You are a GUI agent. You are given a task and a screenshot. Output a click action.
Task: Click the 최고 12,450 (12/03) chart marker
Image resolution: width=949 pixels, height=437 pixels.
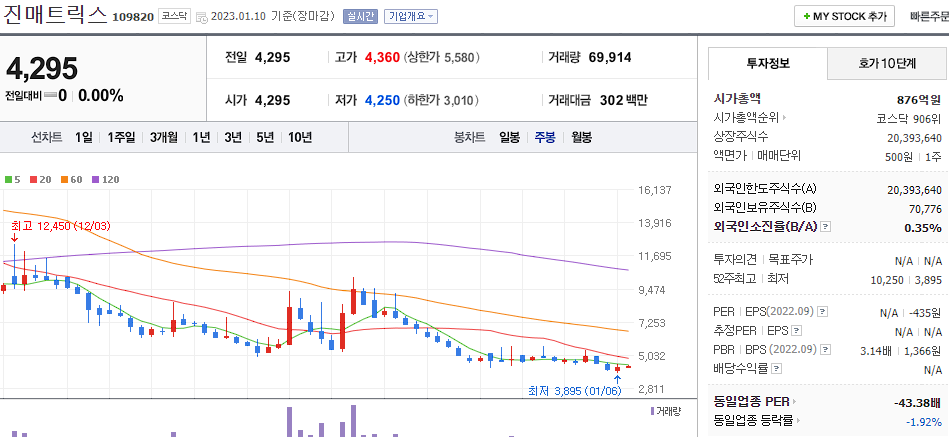tap(61, 226)
